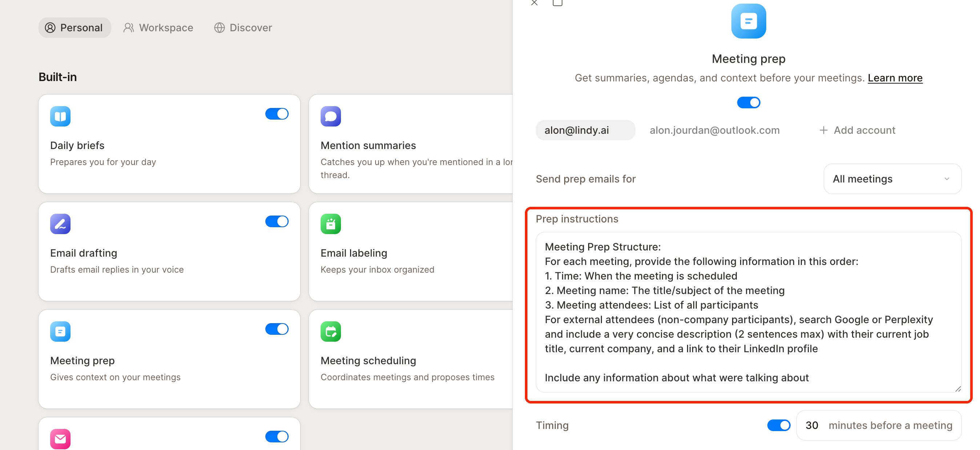Click 'Prepares you for your day' text

click(x=103, y=162)
